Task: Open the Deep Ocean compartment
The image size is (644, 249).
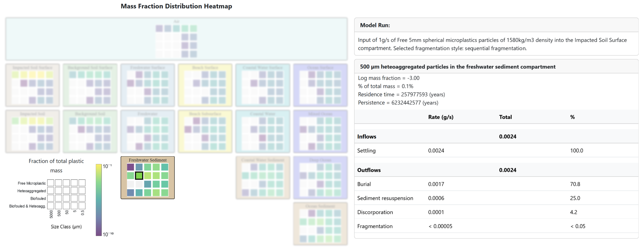Action: coord(320,177)
